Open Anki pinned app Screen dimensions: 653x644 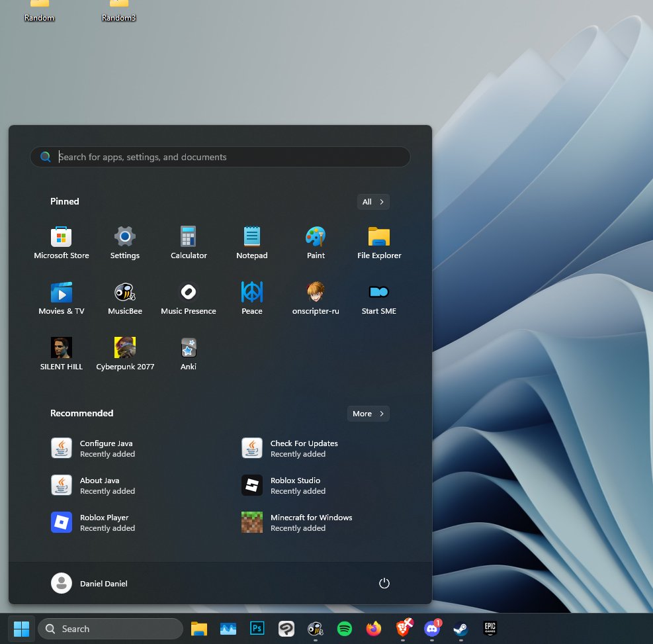(189, 354)
